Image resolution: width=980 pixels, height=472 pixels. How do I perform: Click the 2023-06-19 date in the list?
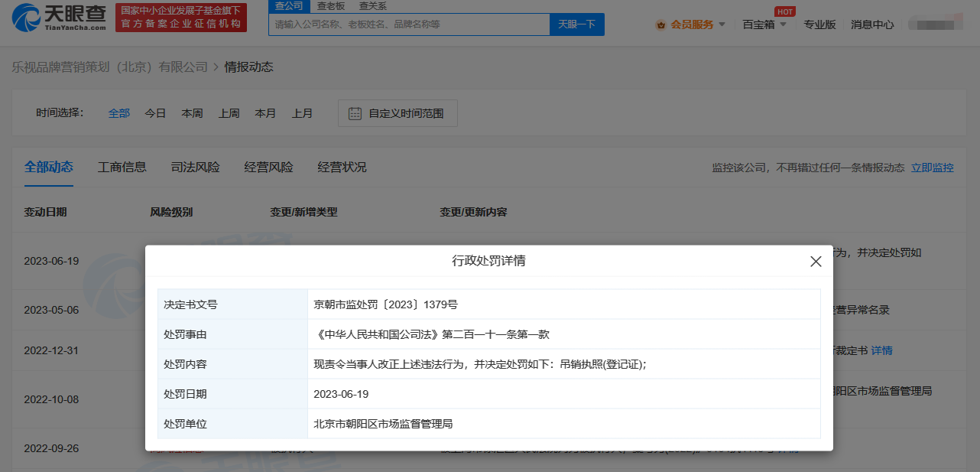[x=51, y=261]
